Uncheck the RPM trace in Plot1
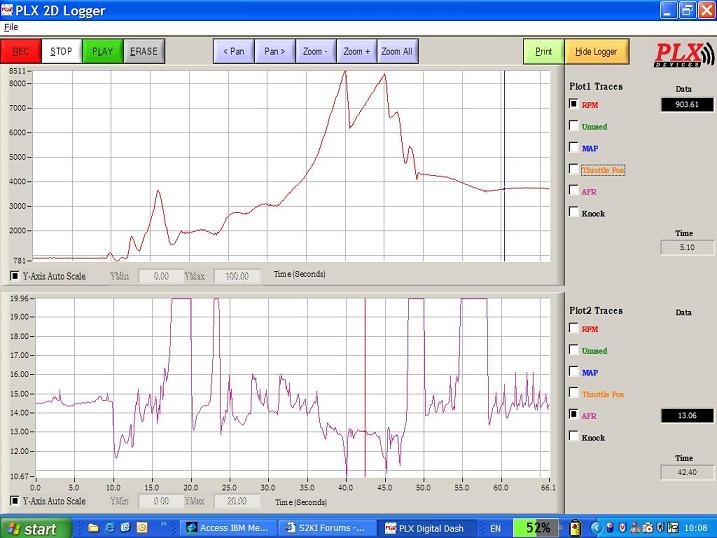The image size is (717, 538). 573,104
